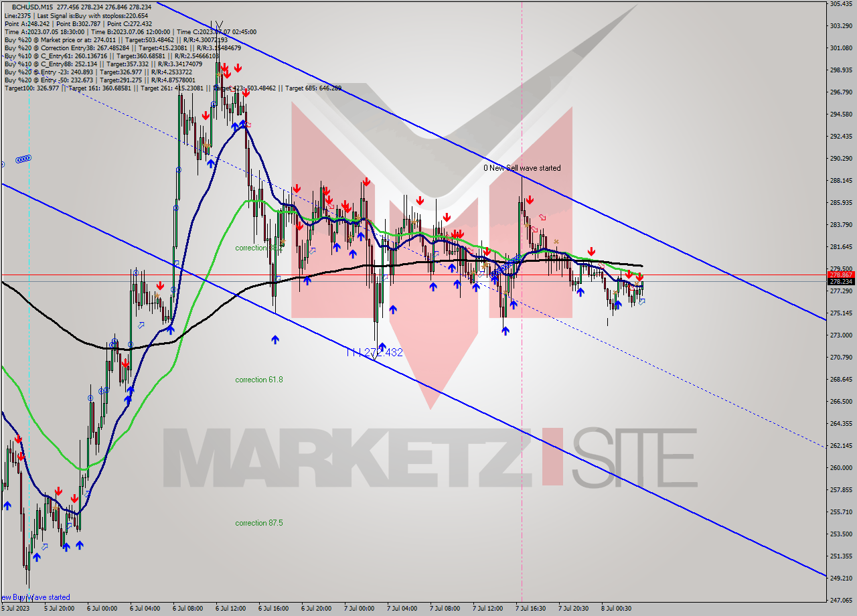This screenshot has width=857, height=616.
Task: Click the 273.000 price axis label
Action: click(x=841, y=335)
